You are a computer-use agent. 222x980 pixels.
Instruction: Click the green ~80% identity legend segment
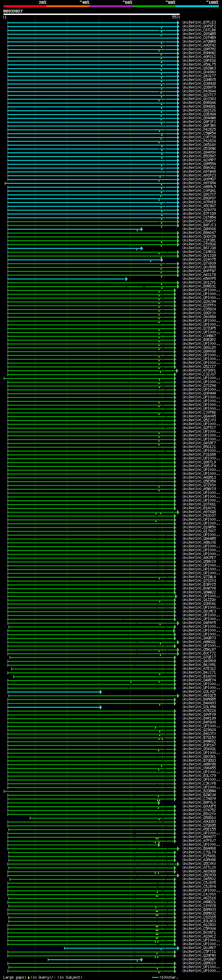(154, 6)
